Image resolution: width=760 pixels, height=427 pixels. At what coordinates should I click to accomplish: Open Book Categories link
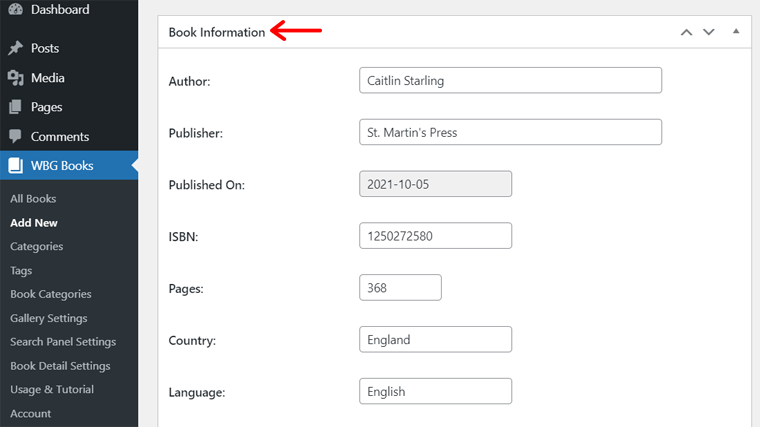tap(51, 294)
